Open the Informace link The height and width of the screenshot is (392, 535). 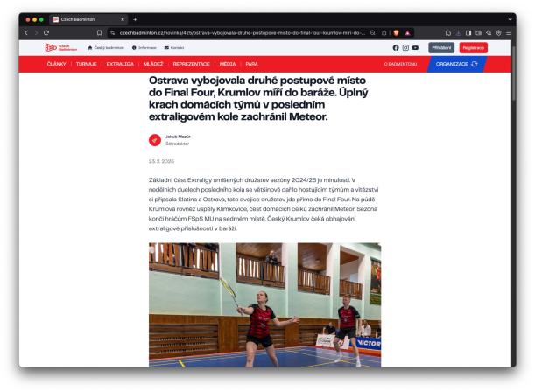[144, 48]
